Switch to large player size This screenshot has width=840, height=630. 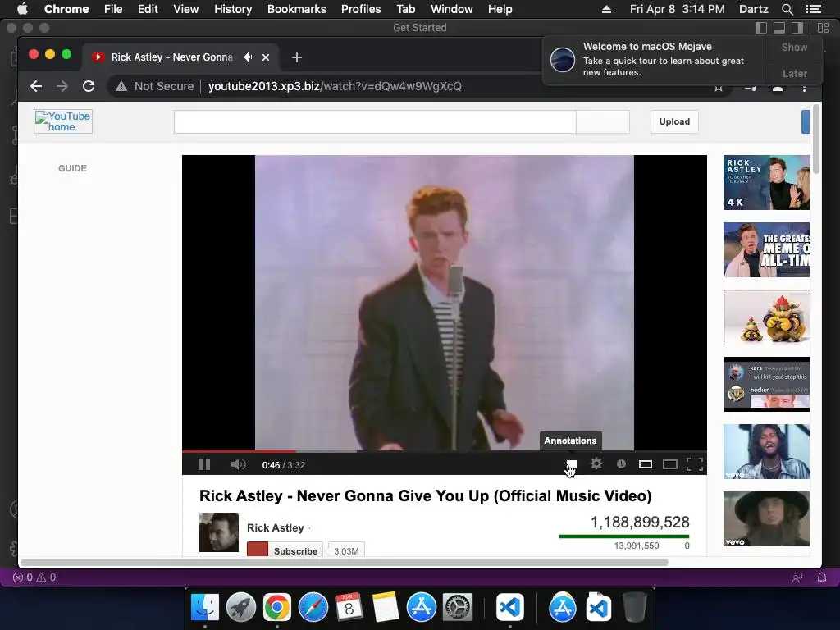pyautogui.click(x=670, y=464)
